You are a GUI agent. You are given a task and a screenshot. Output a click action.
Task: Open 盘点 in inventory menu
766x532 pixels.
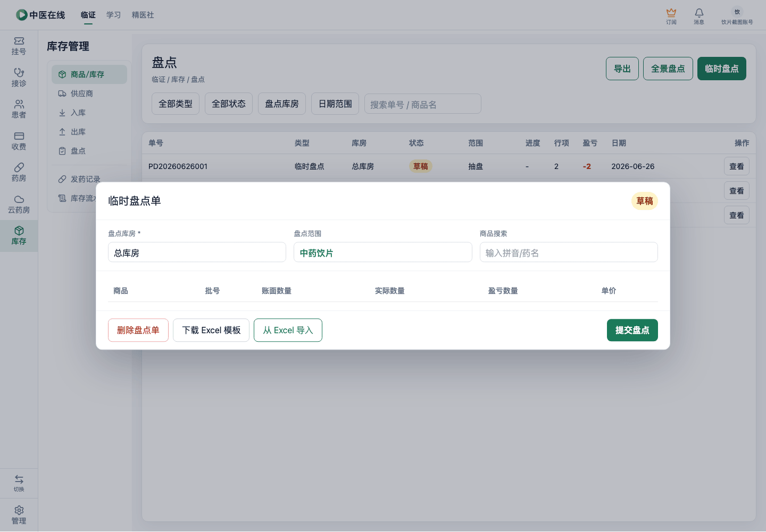click(x=89, y=151)
